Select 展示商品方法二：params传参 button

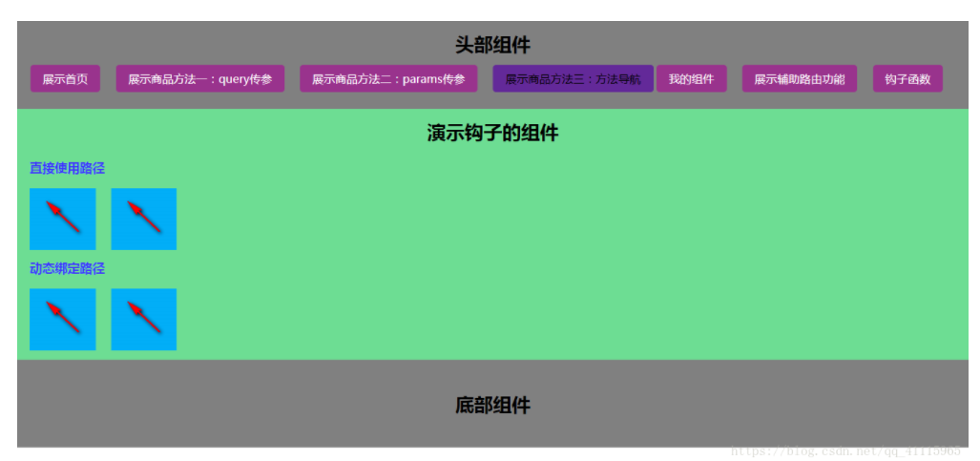pos(388,79)
